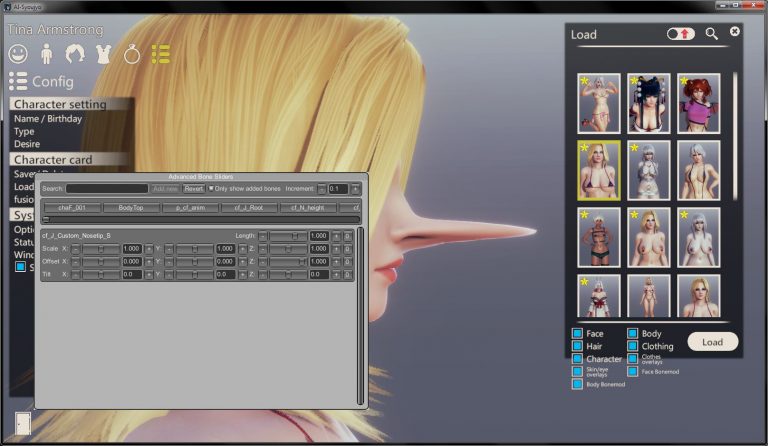Toggle the Clothes overlays checkbox
Image resolution: width=768 pixels, height=446 pixels.
[x=632, y=359]
